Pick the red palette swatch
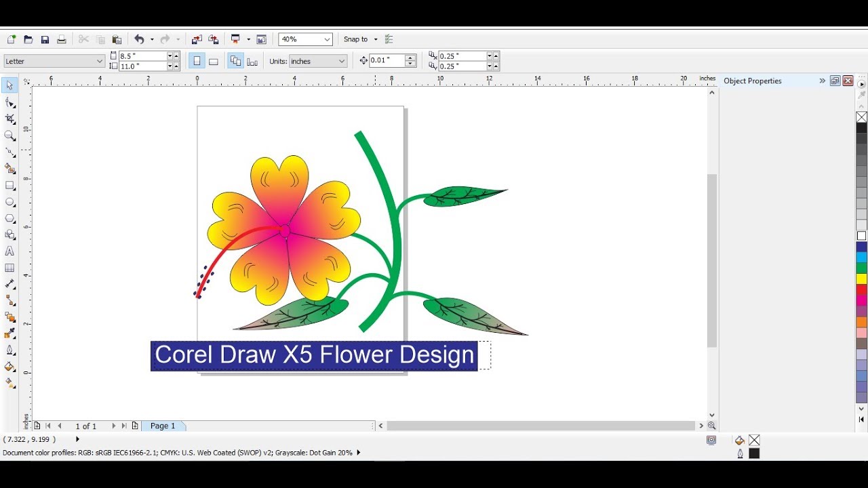 (x=861, y=289)
